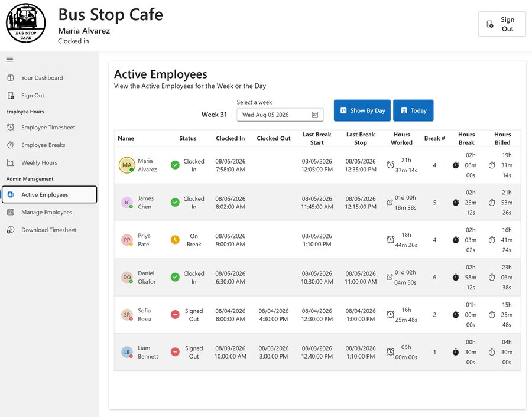The width and height of the screenshot is (532, 417).
Task: Click Liam Bennett's 3:00:00 PM clocked out cell
Action: 274,352
